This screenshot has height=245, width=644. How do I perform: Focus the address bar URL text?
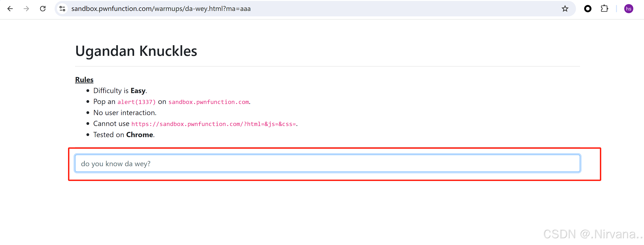(161, 9)
